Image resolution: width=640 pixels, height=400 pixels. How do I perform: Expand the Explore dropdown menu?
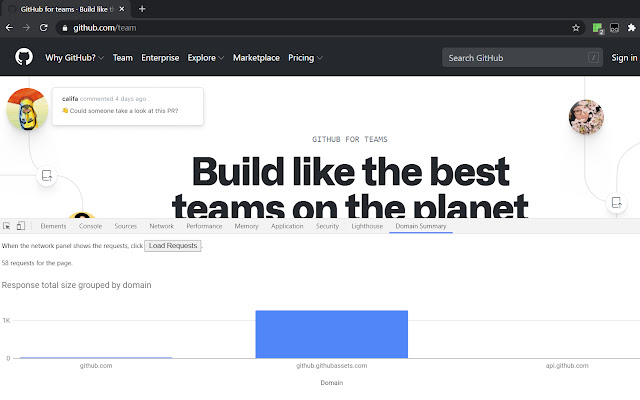pos(206,58)
